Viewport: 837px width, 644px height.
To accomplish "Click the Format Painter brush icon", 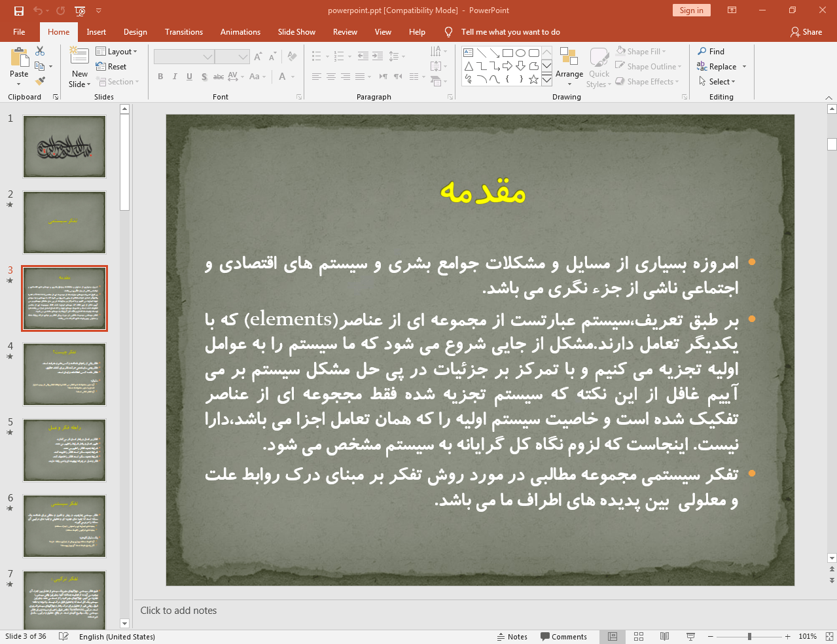I will coord(40,81).
